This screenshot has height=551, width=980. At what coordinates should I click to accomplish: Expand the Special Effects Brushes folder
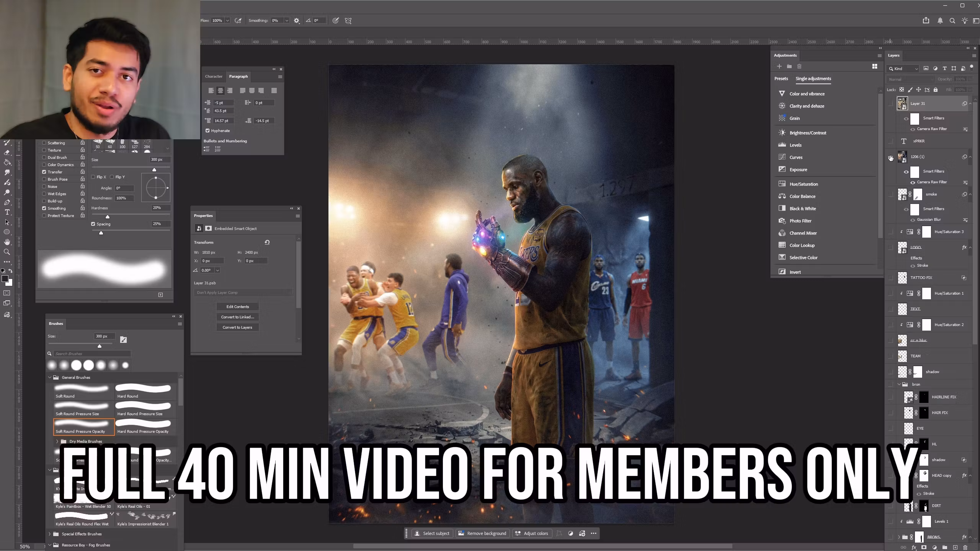click(x=50, y=534)
